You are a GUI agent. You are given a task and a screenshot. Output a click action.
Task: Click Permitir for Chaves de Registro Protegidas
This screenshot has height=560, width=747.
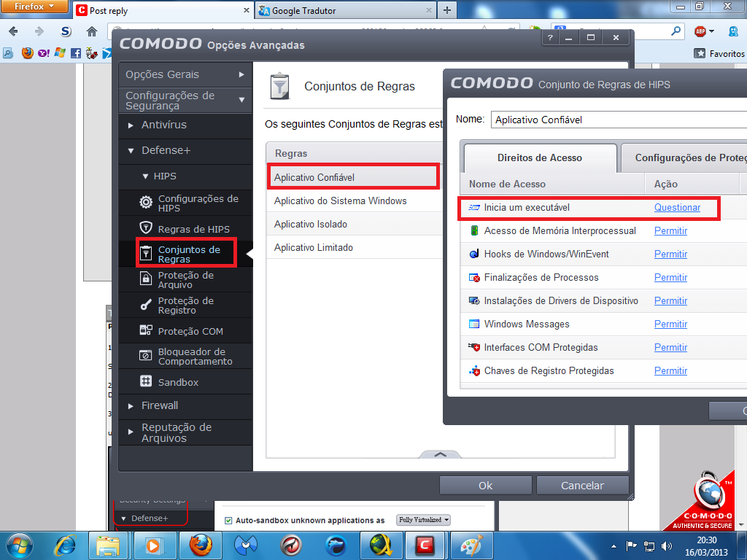[670, 371]
